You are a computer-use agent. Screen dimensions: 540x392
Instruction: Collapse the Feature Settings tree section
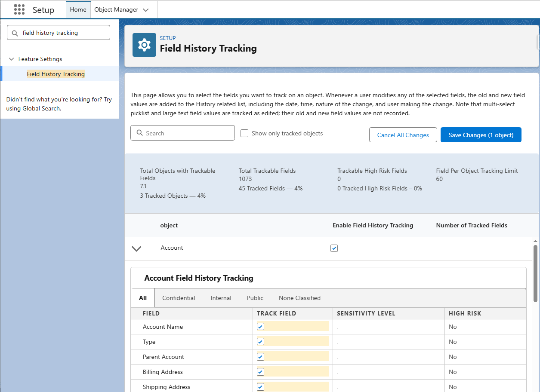(x=12, y=59)
